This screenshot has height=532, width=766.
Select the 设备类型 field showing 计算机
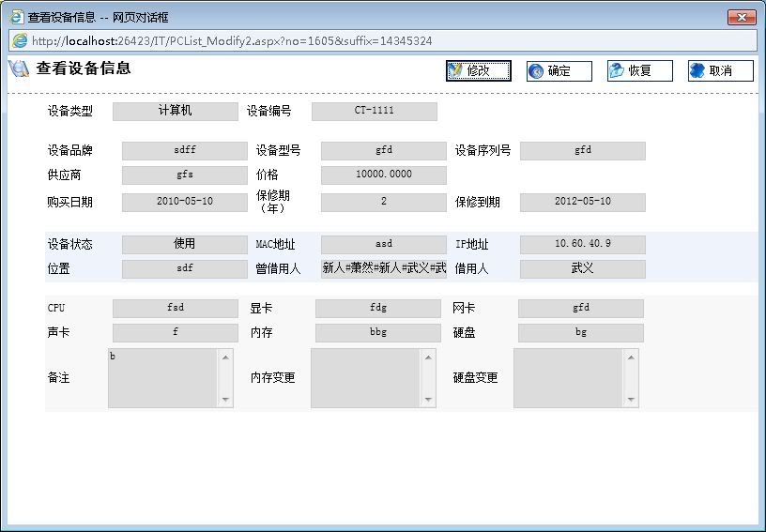pos(176,112)
